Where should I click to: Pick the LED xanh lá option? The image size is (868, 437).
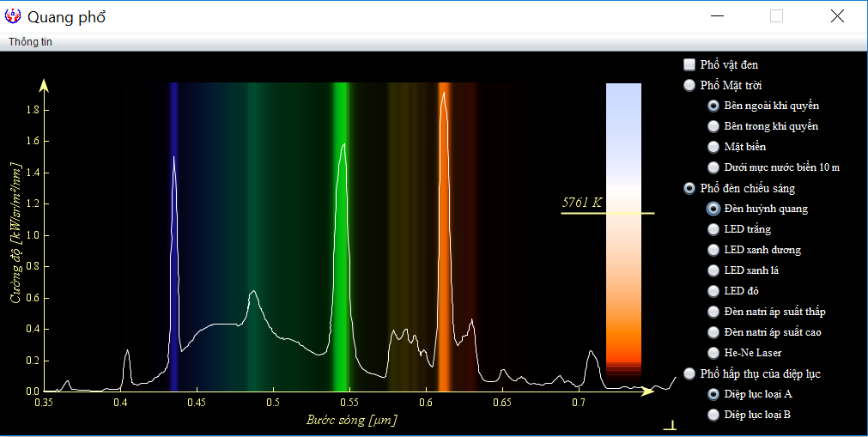[x=713, y=270]
